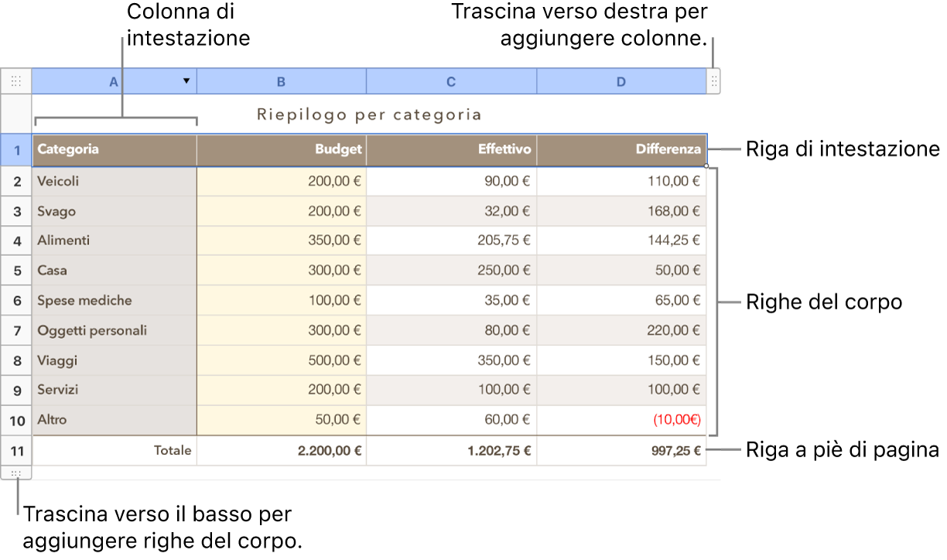Select row 11 header number

16,451
